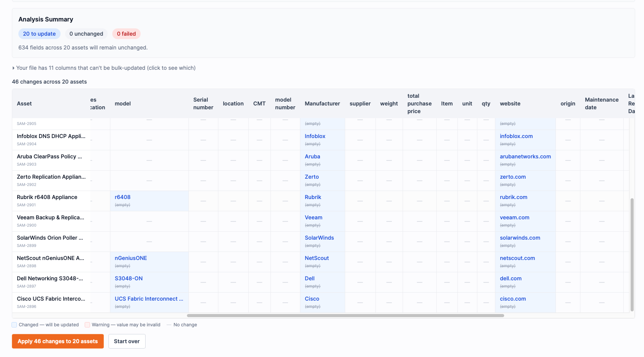Click the table's vertical scrollbar
The height and width of the screenshot is (357, 644).
[x=632, y=254]
